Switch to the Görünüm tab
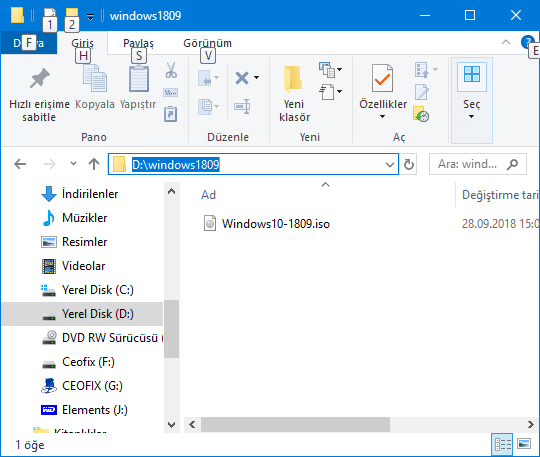Screen dimensions: 540x457 [207, 43]
